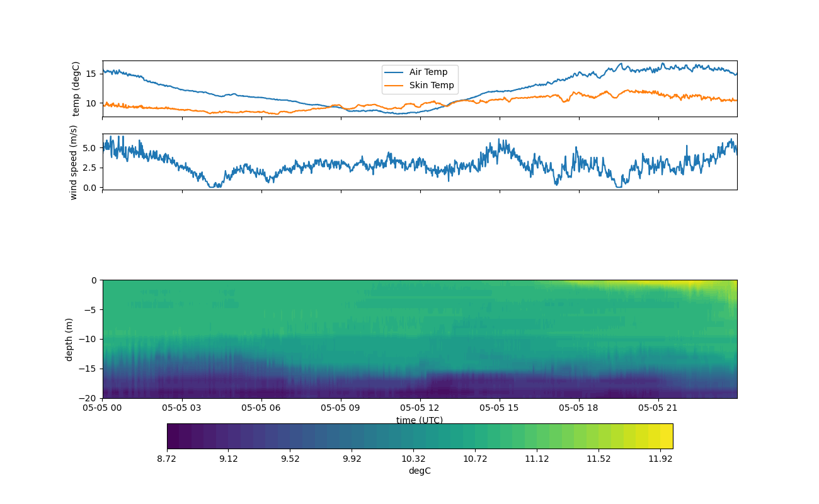Select the 'temp (degC)' y-axis label
Screen dimensions: 819x504
[76, 89]
